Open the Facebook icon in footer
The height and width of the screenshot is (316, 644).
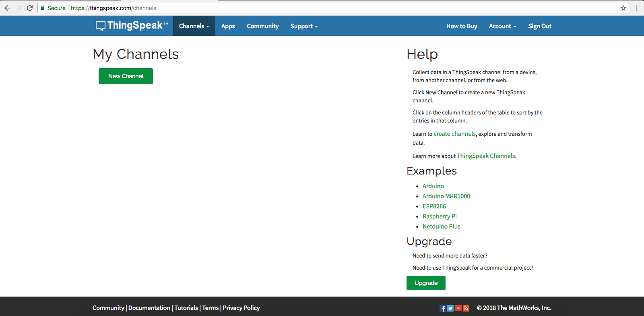pos(443,308)
